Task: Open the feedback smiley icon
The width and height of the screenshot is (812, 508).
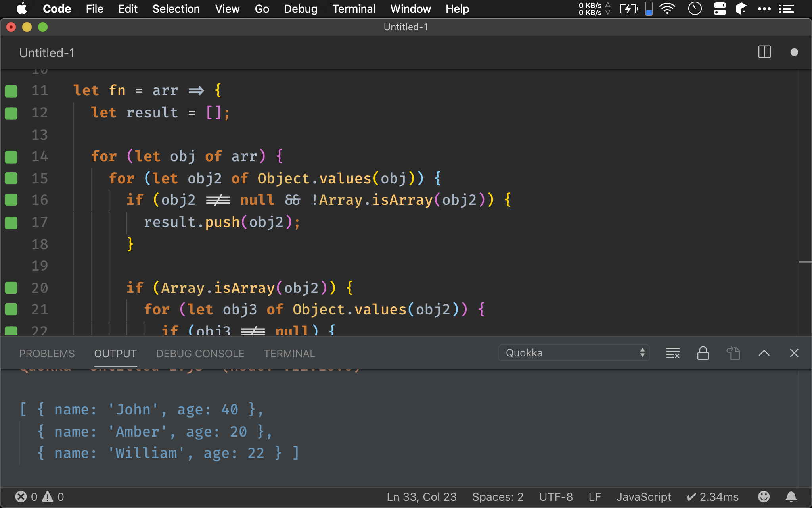Action: (764, 496)
